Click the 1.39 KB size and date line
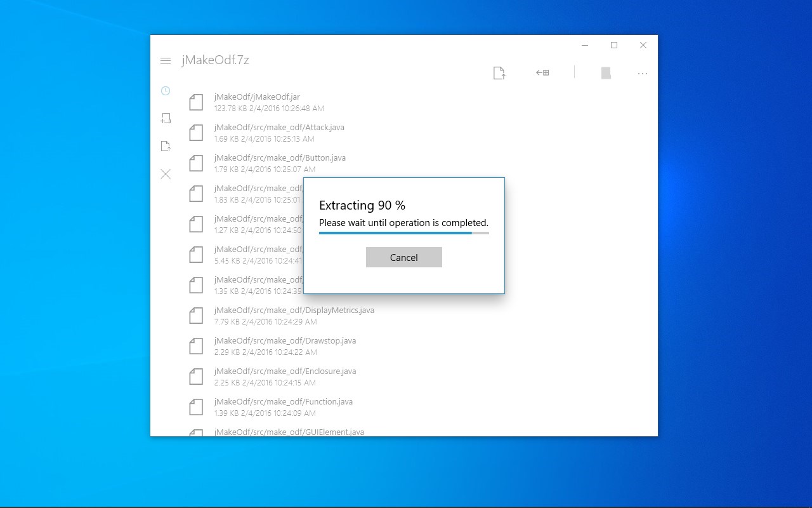This screenshot has height=508, width=812. coord(265,413)
